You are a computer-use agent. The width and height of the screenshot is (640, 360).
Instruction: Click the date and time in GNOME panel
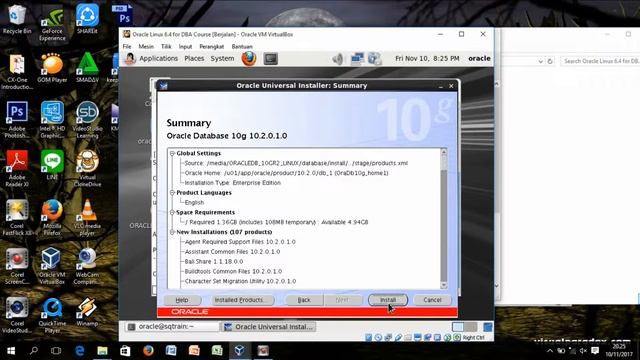click(427, 58)
